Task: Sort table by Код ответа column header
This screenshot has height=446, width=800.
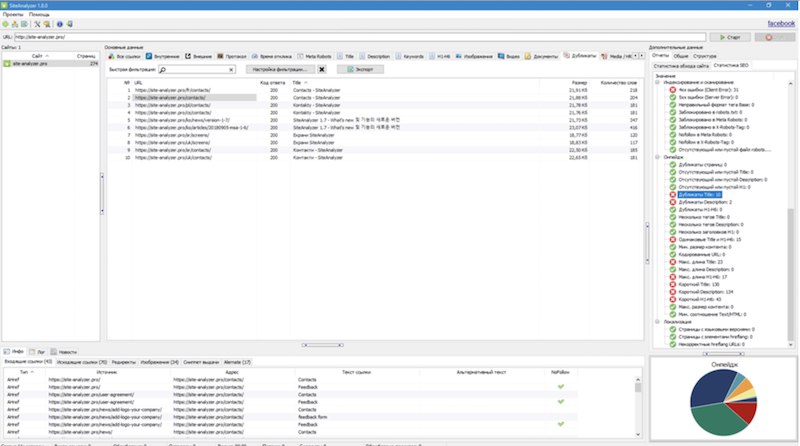Action: coord(272,83)
